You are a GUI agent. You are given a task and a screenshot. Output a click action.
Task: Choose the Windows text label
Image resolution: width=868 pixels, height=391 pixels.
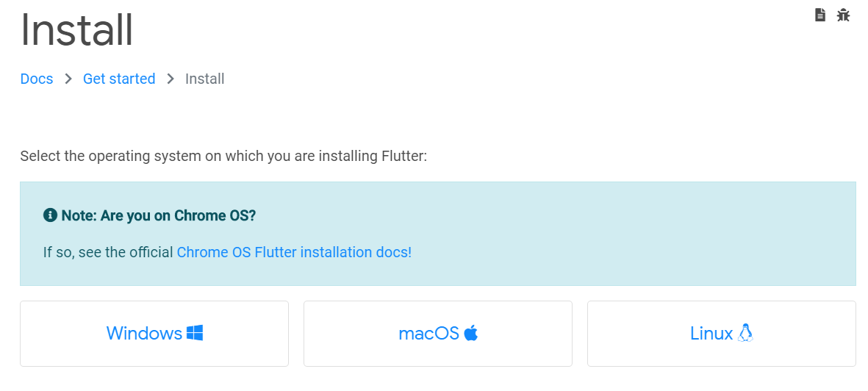tap(144, 333)
